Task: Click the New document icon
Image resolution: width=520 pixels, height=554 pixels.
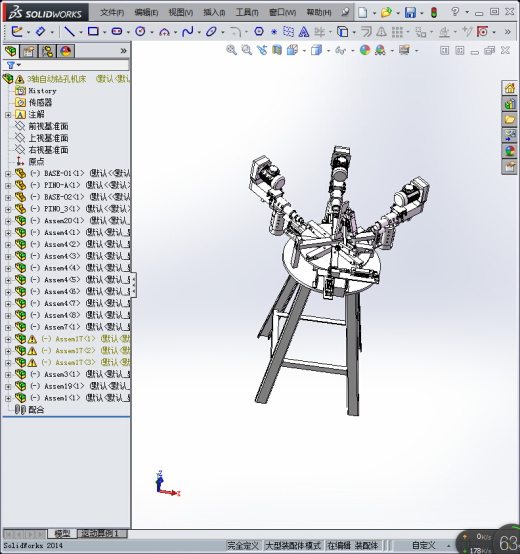Action: [363, 13]
